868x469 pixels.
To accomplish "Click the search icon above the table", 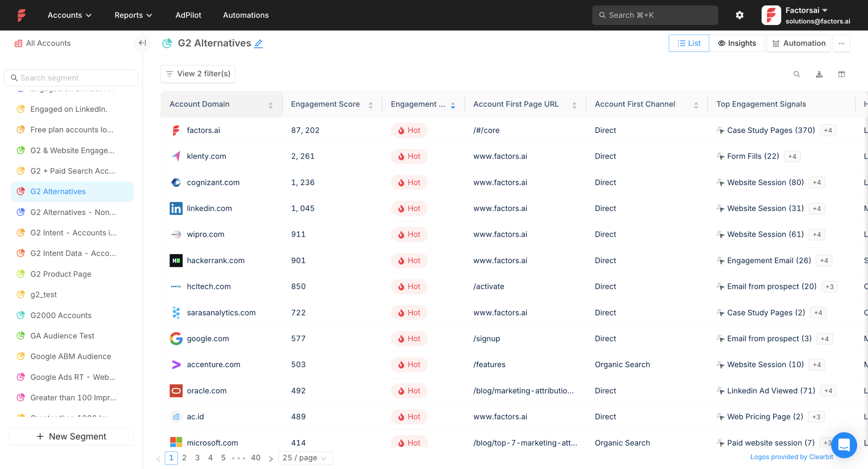I will coord(797,74).
